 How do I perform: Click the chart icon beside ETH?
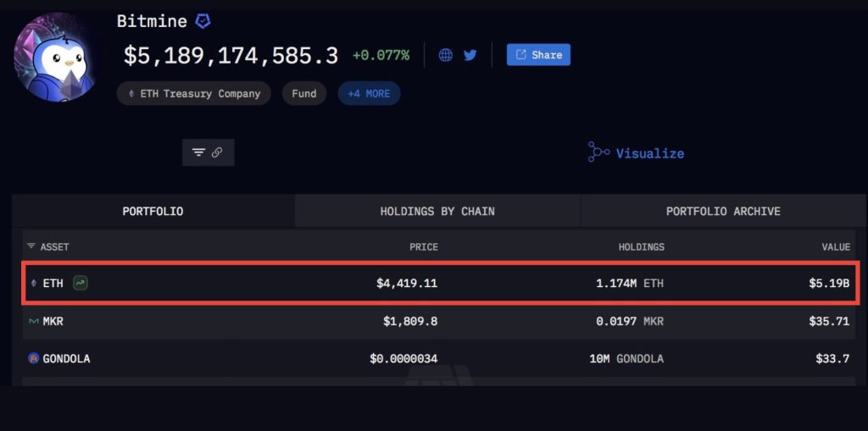81,284
